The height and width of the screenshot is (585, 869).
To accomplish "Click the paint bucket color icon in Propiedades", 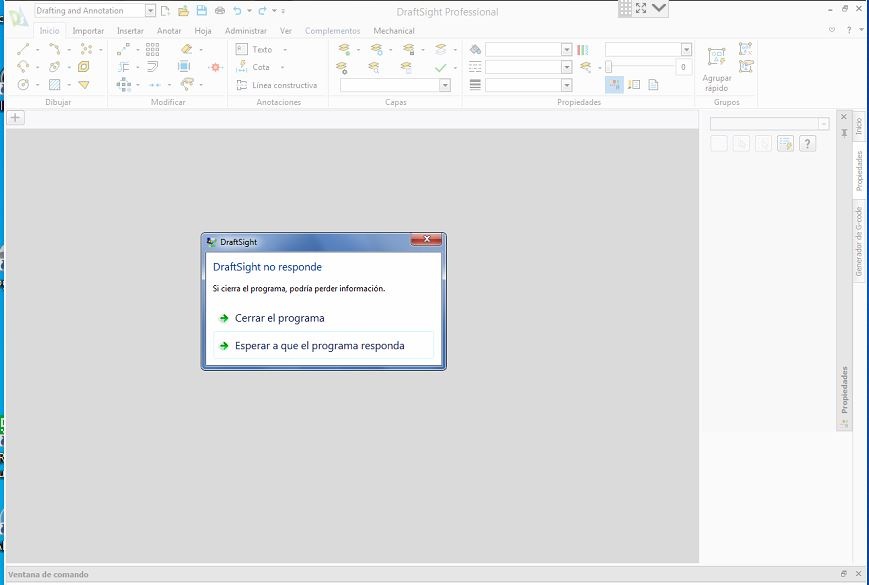I will pyautogui.click(x=475, y=49).
